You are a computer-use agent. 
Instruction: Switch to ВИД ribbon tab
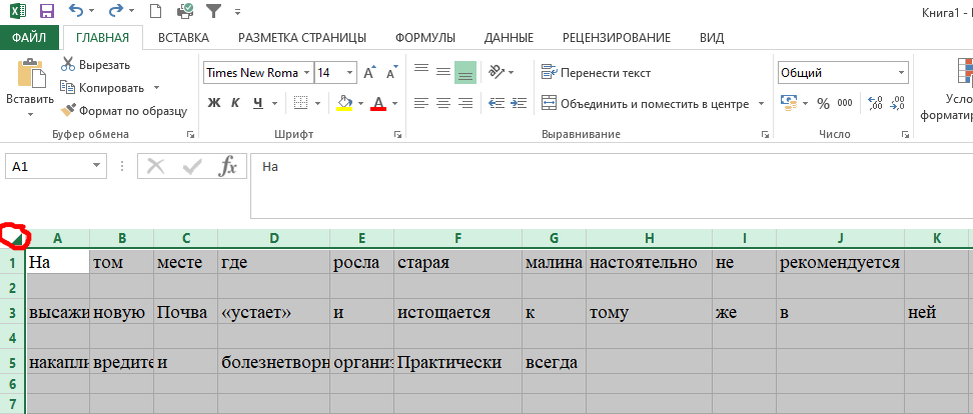tap(712, 38)
